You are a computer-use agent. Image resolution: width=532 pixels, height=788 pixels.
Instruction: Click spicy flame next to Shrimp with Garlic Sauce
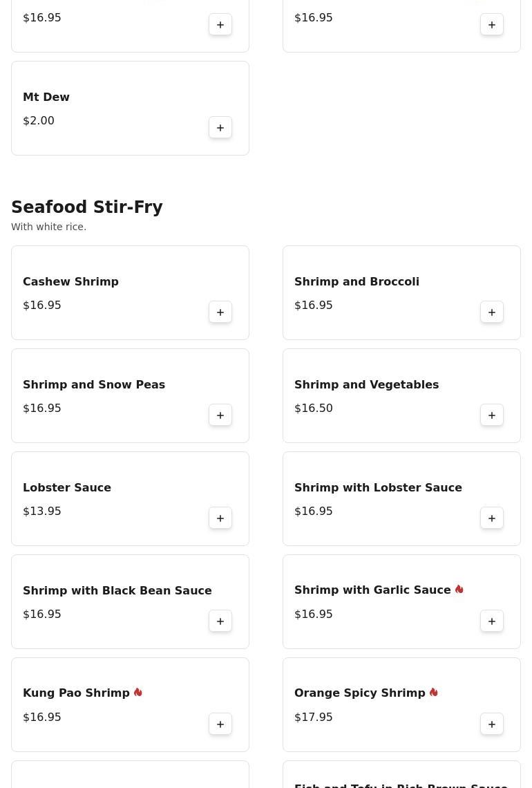point(459,590)
